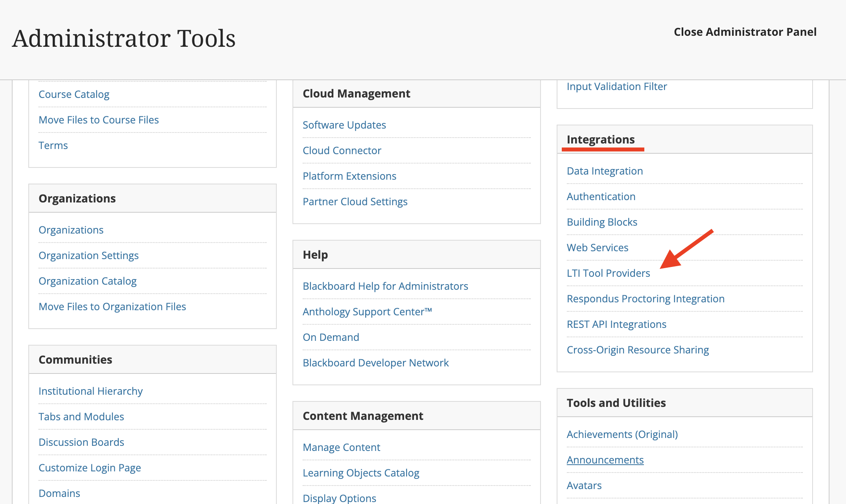Open Tabs and Modules page
846x504 pixels.
tap(81, 417)
